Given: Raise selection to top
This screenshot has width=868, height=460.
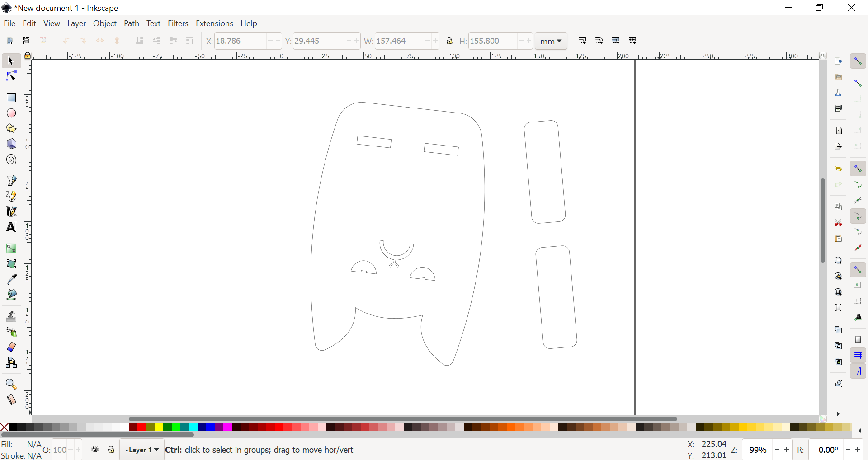Looking at the screenshot, I should [x=190, y=41].
